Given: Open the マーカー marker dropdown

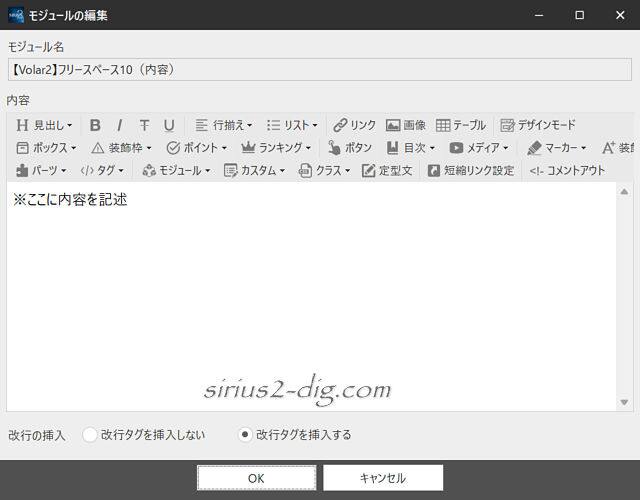Looking at the screenshot, I should 557,148.
